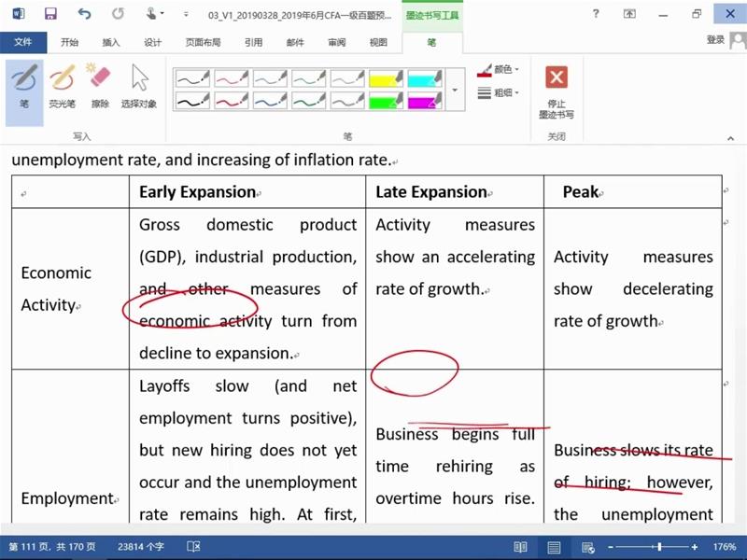Click the Employment row label
This screenshot has width=747, height=560.
(x=67, y=498)
